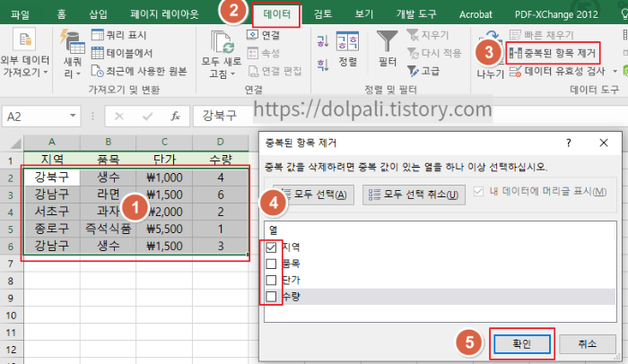Screen dimensions: 628x364
Task: Open 고급 advanced filter
Action: 423,71
